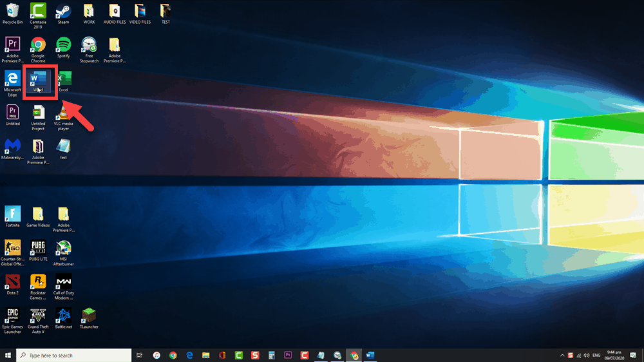The width and height of the screenshot is (644, 362).
Task: Select the Excel desktop shortcut
Action: [x=63, y=81]
